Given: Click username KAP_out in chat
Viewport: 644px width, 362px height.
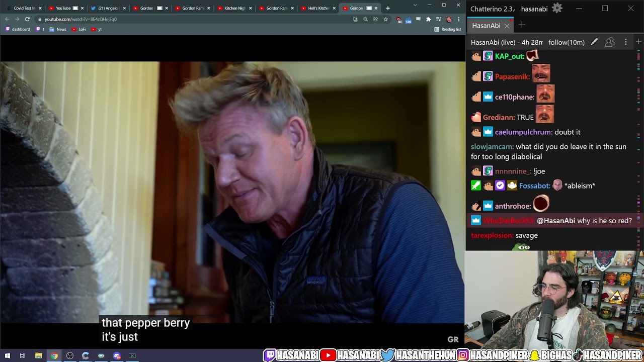Looking at the screenshot, I should click(x=509, y=56).
